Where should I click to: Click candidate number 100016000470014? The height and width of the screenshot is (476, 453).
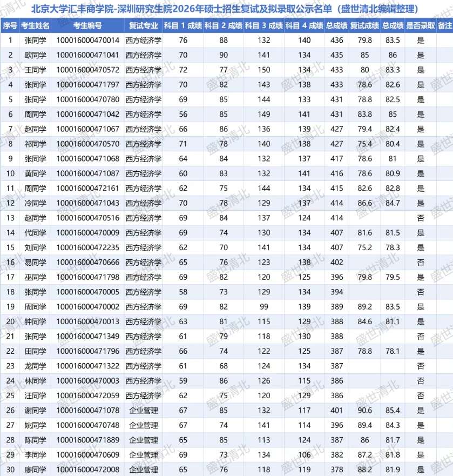pos(87,41)
